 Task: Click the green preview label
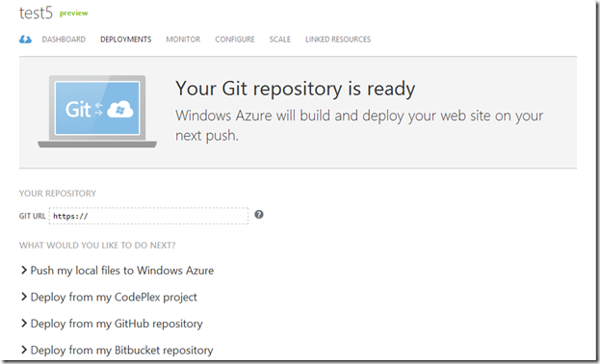coord(74,13)
